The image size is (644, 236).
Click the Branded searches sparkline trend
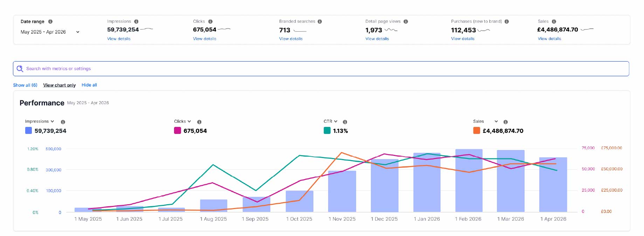pyautogui.click(x=300, y=31)
